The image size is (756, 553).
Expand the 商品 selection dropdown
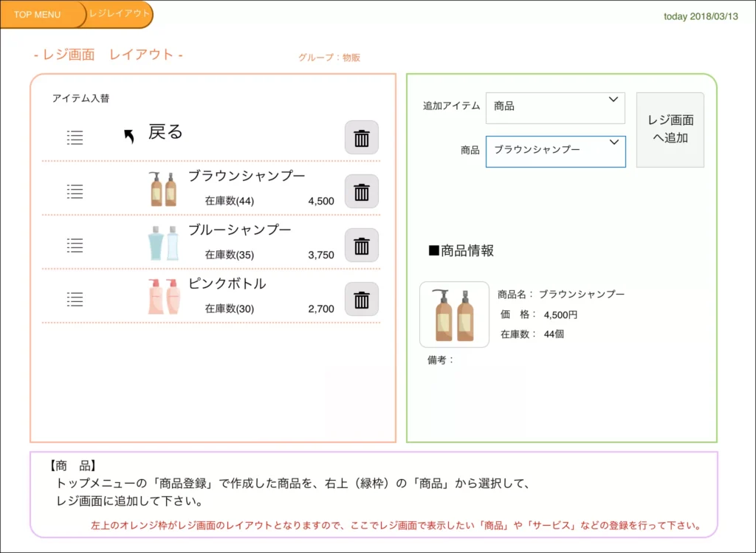click(555, 151)
